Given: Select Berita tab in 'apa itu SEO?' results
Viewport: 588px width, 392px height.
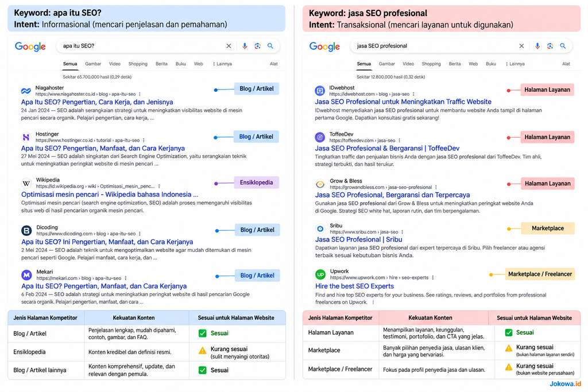Looking at the screenshot, I should (161, 64).
